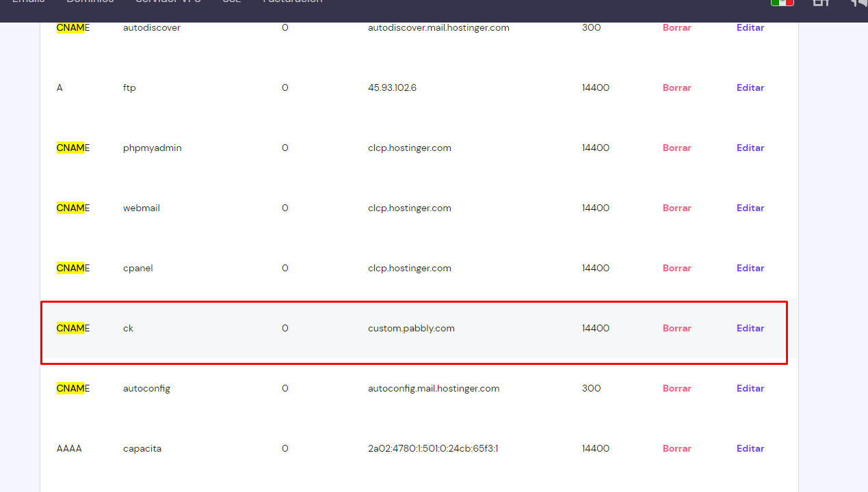This screenshot has width=868, height=492.
Task: Click the autoconfig record name
Action: pos(146,389)
